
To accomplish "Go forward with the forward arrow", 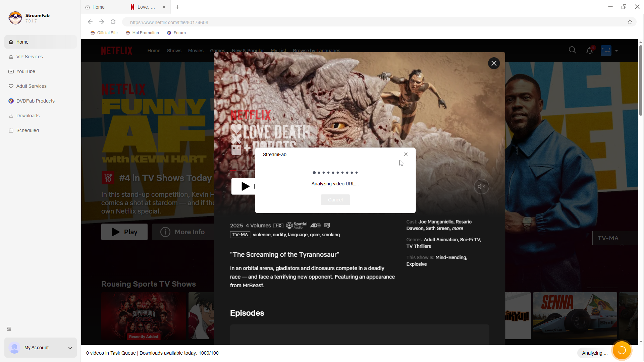I will (x=102, y=22).
